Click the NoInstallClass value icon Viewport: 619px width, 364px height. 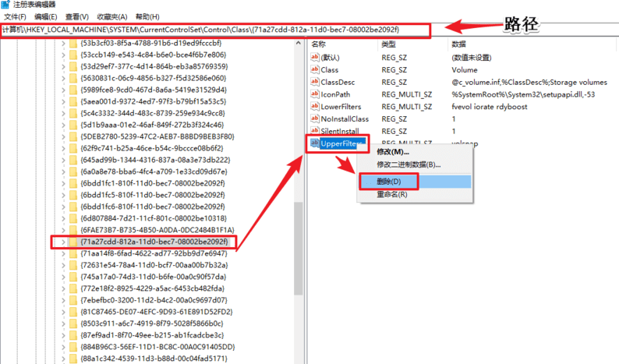(x=315, y=118)
